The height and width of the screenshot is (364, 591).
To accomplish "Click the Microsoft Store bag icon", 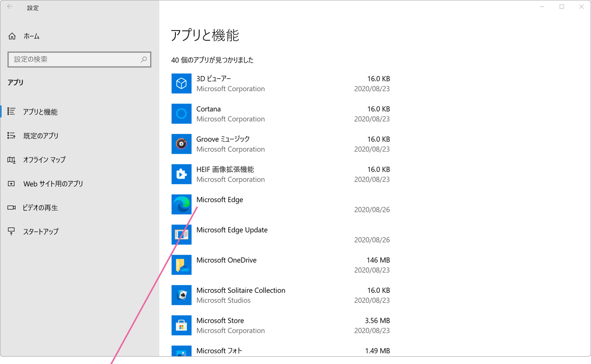I will pos(181,326).
